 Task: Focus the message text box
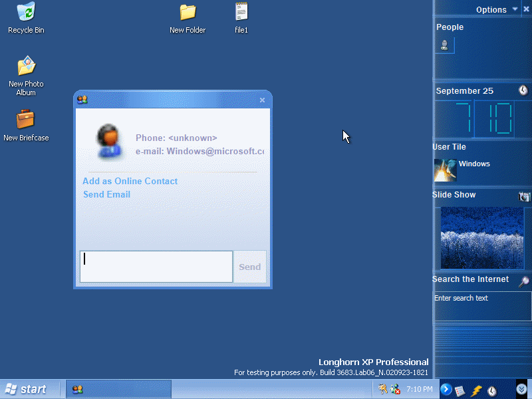tap(156, 267)
